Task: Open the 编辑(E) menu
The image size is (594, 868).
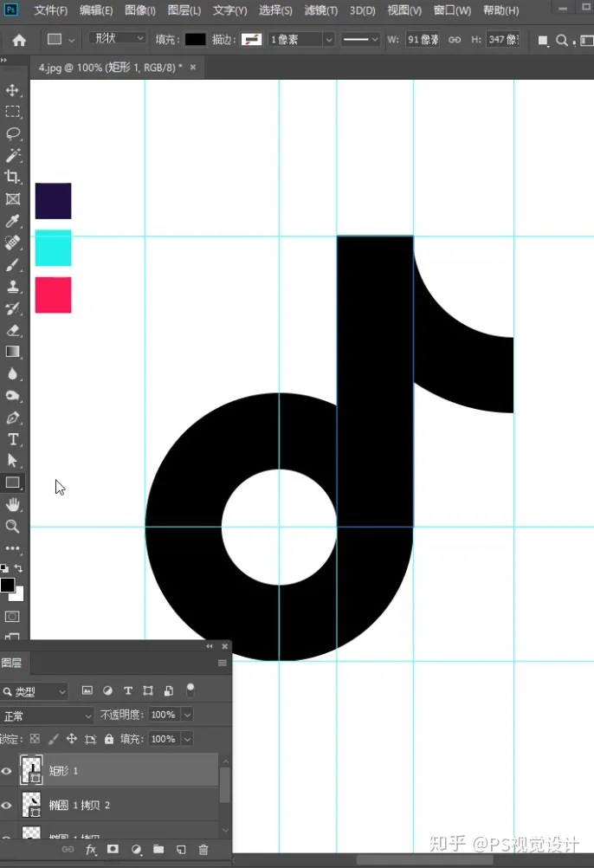Action: [96, 10]
